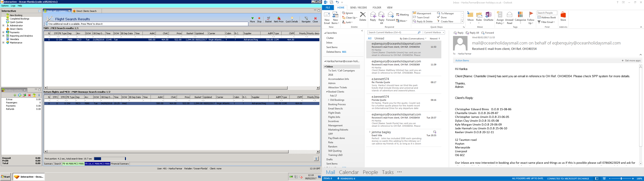Expand the Reporting and Analytics node
This screenshot has height=181, width=644.
[x=3, y=36]
